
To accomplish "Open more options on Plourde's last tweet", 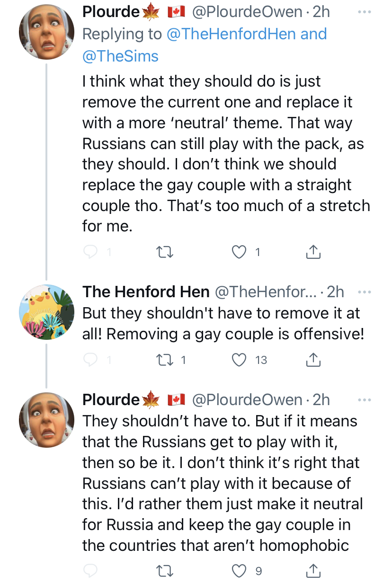I will (x=364, y=400).
